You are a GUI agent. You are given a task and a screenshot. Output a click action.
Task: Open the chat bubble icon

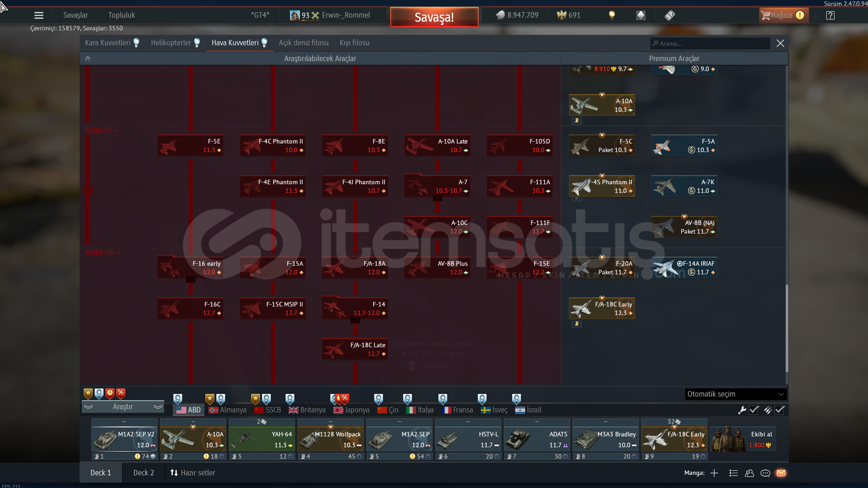click(765, 473)
